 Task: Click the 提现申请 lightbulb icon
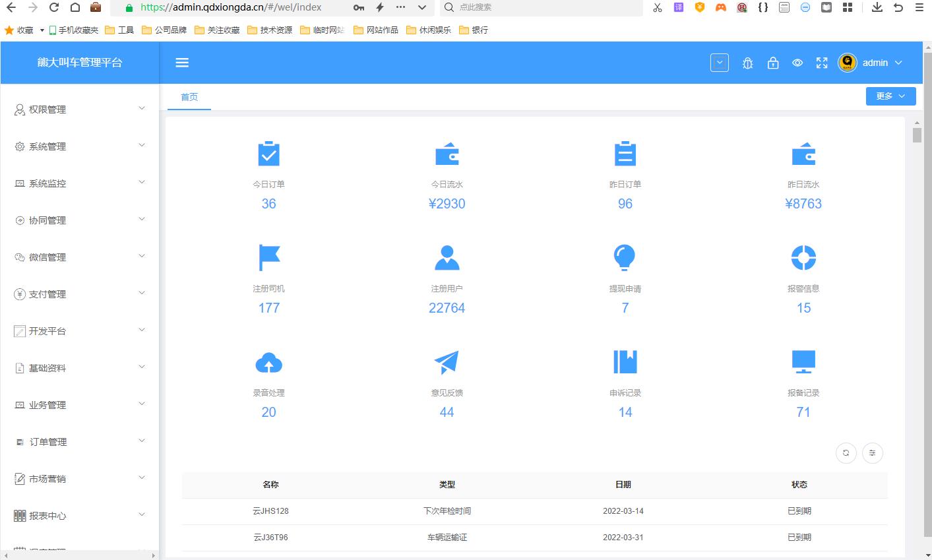coord(625,257)
